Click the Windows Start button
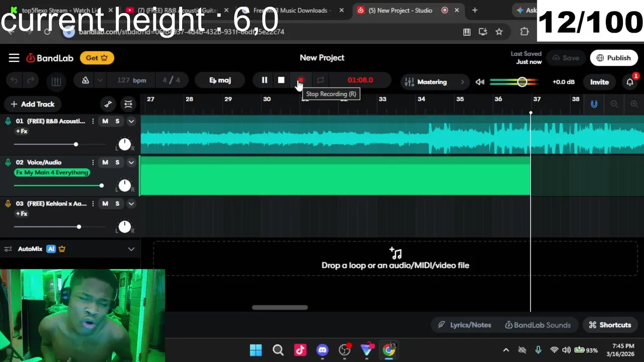 point(256,350)
